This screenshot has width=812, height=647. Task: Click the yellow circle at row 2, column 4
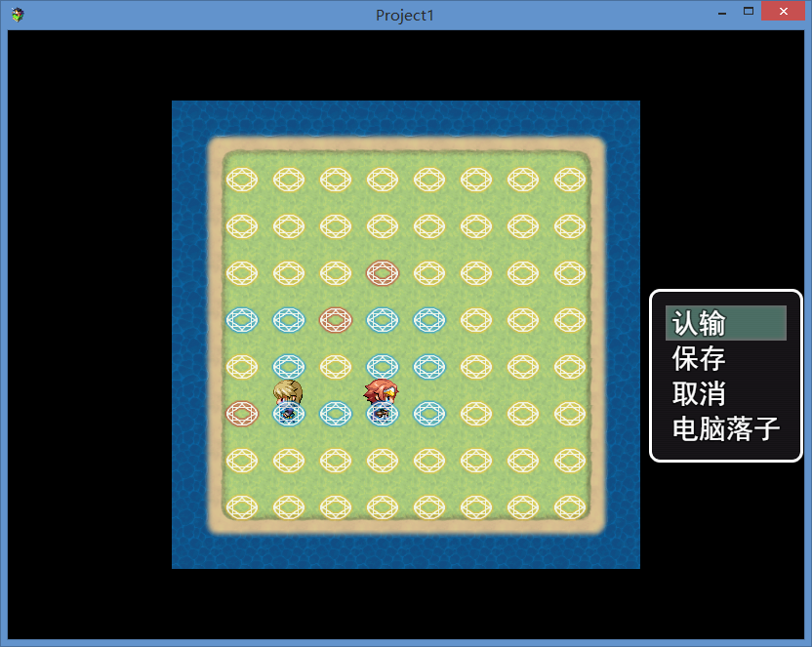click(383, 226)
